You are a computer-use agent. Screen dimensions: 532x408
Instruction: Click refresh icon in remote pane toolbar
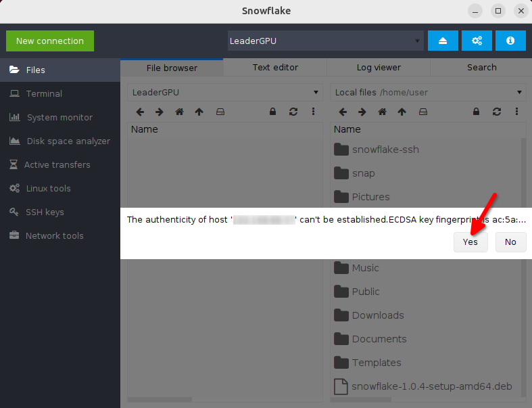[293, 112]
